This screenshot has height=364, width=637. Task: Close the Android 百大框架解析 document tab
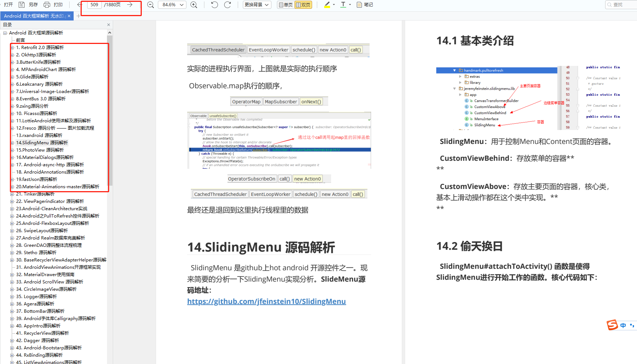pos(69,16)
